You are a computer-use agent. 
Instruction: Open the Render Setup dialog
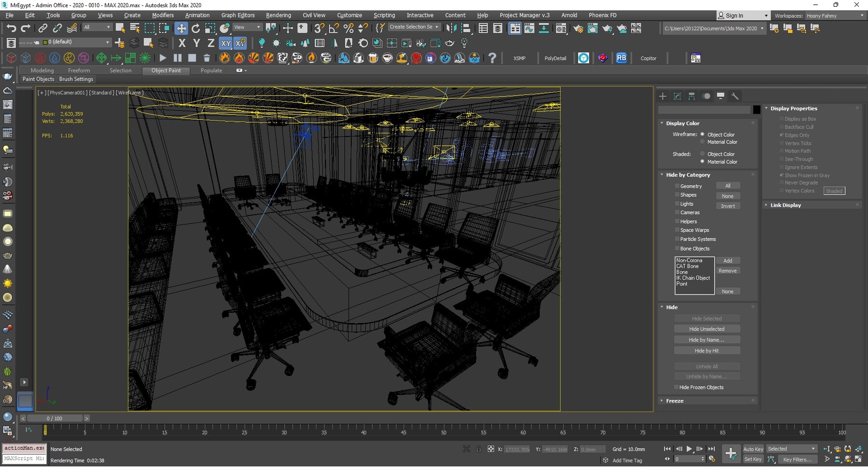pos(578,28)
